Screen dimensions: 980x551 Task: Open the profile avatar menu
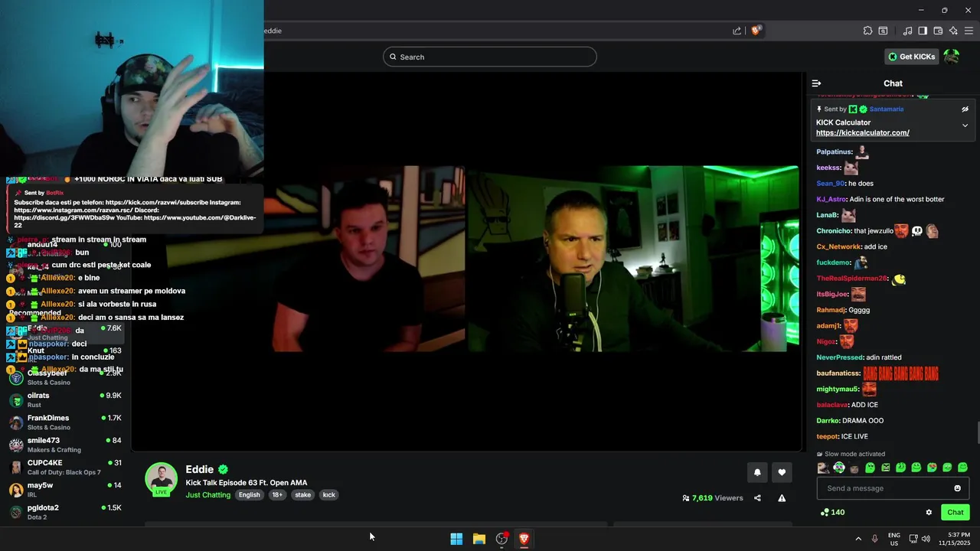point(952,57)
